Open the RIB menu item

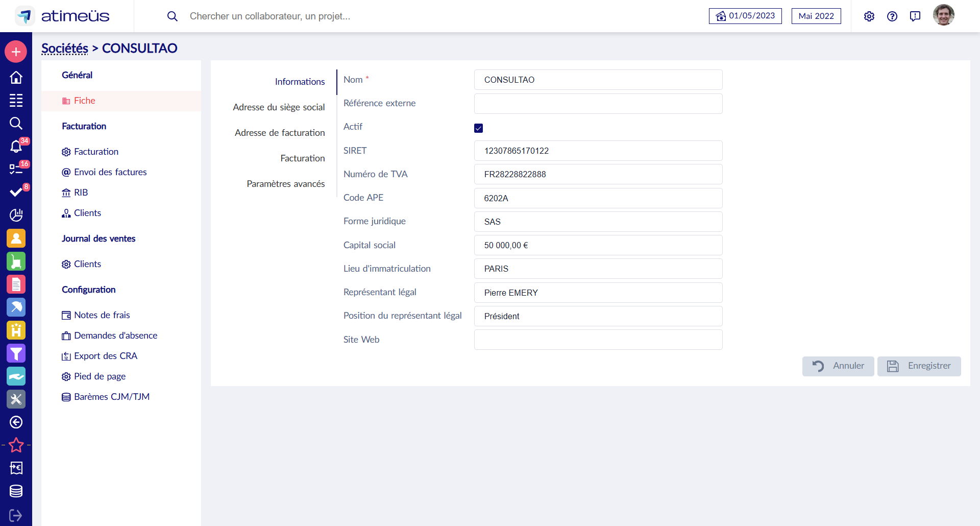[81, 193]
